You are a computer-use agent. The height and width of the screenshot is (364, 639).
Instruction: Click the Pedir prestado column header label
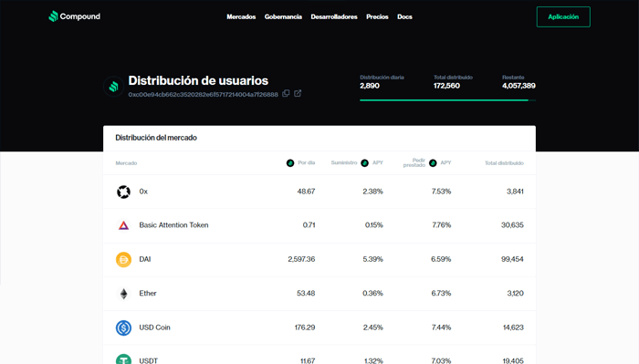point(414,163)
